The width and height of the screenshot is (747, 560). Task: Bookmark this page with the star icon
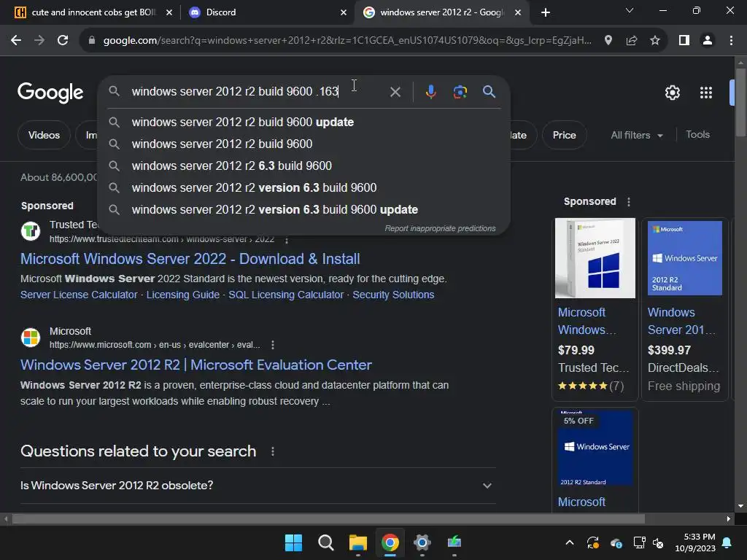[x=655, y=41]
